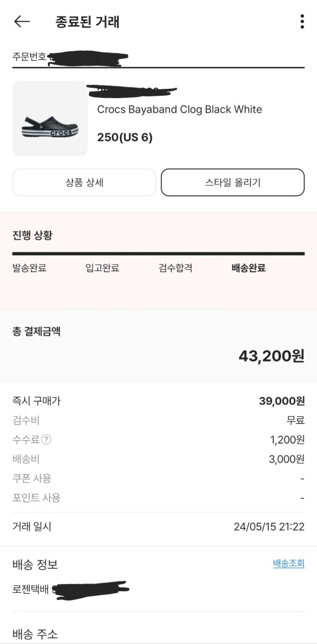Tap the 거래 일시 date value
This screenshot has height=644, width=317.
pyautogui.click(x=269, y=527)
